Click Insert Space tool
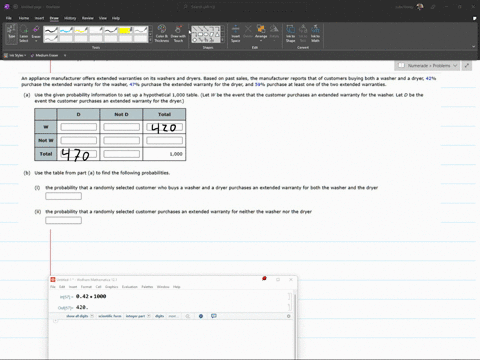Screen dimensions: 480x360 coord(236,33)
